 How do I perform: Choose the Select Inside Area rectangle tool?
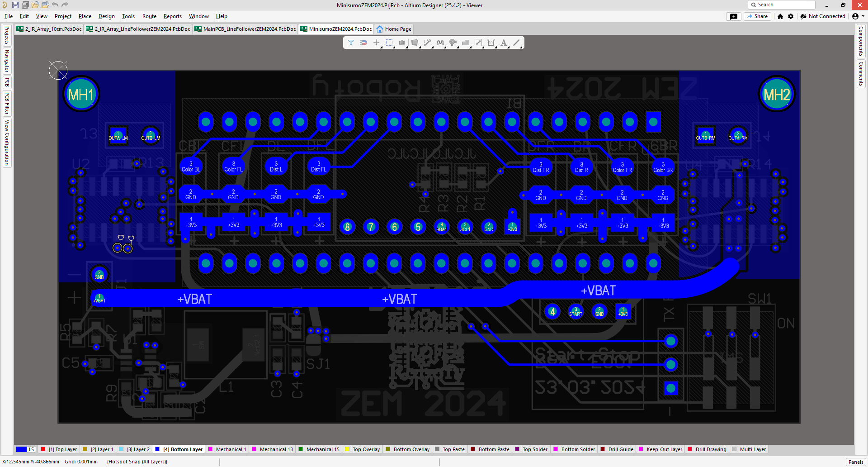389,43
